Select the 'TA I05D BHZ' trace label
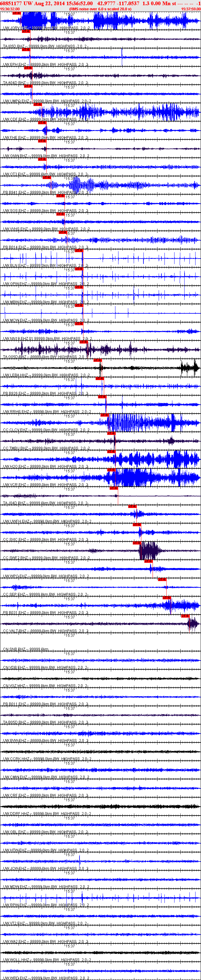This screenshot has width=201, height=980. point(45,46)
